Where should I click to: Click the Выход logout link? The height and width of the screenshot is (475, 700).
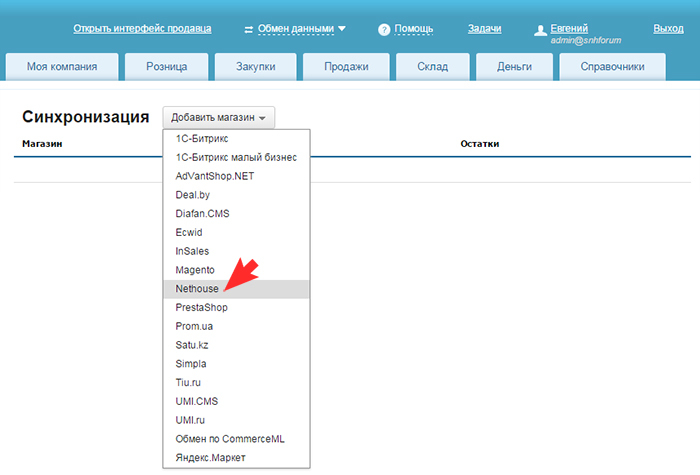tap(668, 29)
